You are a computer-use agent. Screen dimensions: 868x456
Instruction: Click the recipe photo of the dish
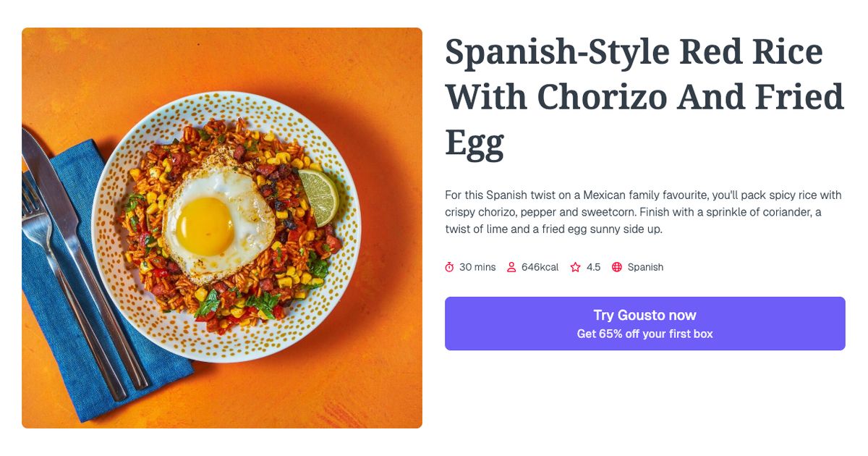click(221, 227)
